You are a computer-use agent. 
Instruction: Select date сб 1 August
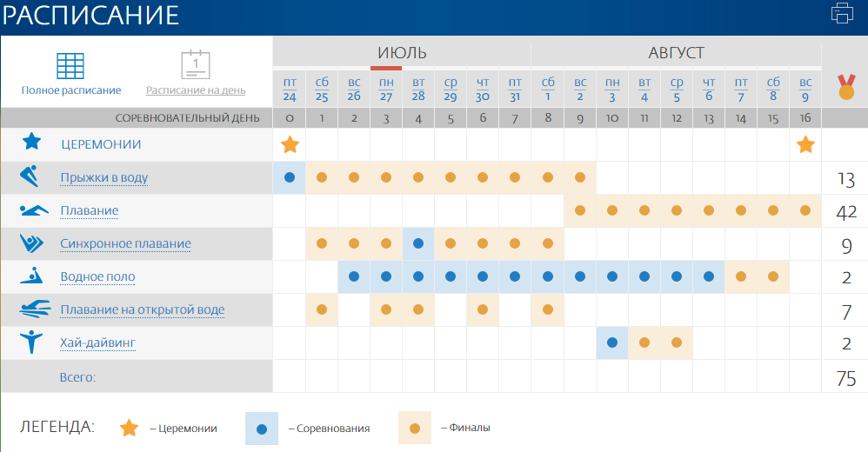point(548,89)
